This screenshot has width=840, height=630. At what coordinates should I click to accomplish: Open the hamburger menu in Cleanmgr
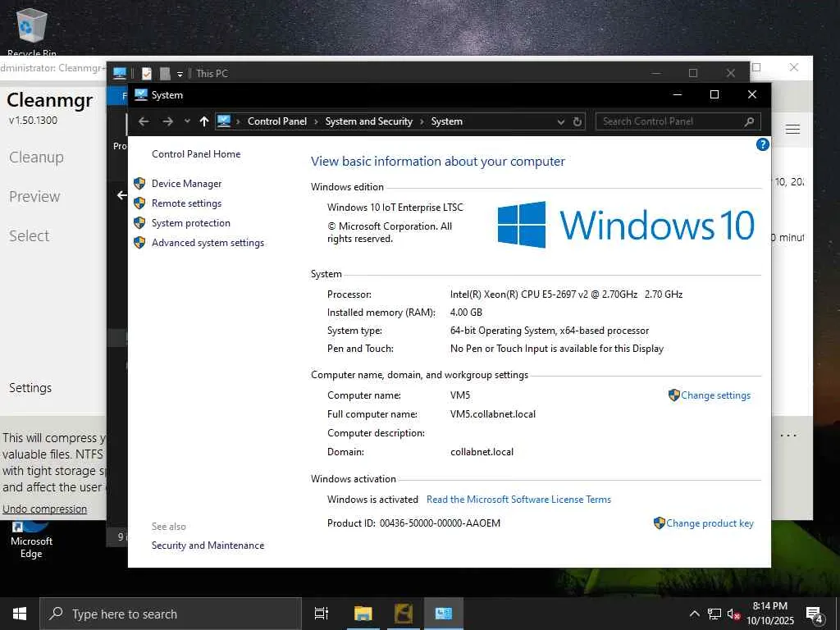[793, 129]
